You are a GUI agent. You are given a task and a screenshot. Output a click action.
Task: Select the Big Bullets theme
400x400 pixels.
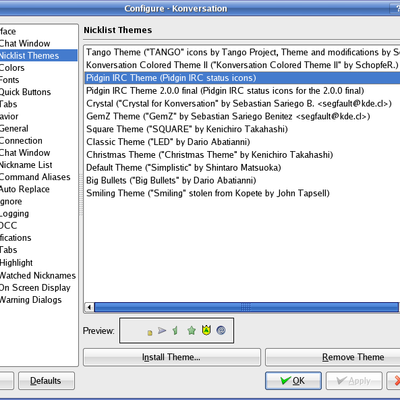tap(242, 180)
